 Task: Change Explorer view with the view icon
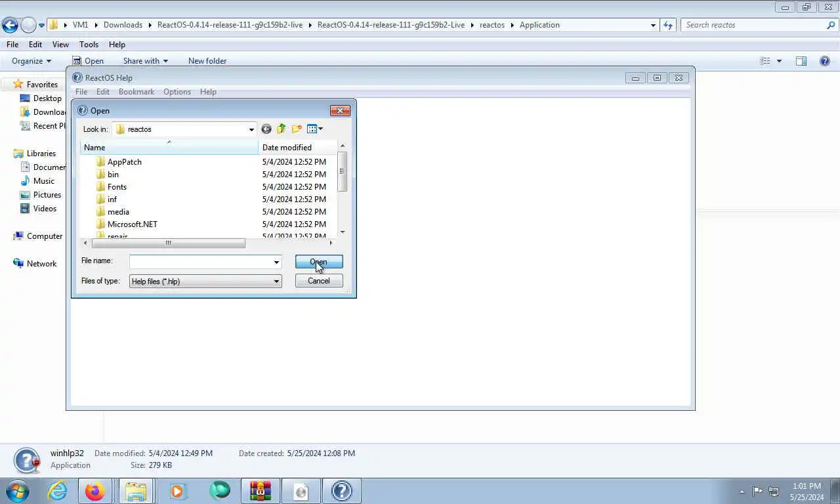(x=765, y=61)
